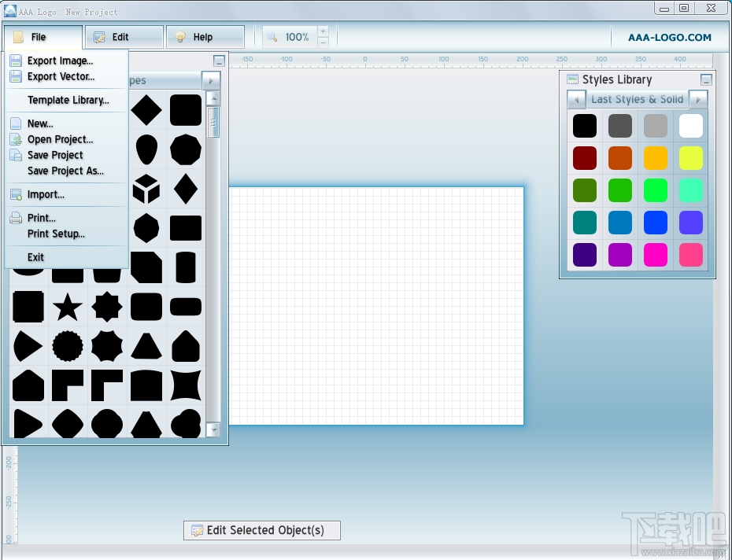Viewport: 732px width, 560px height.
Task: Go to previous style category
Action: click(x=576, y=99)
